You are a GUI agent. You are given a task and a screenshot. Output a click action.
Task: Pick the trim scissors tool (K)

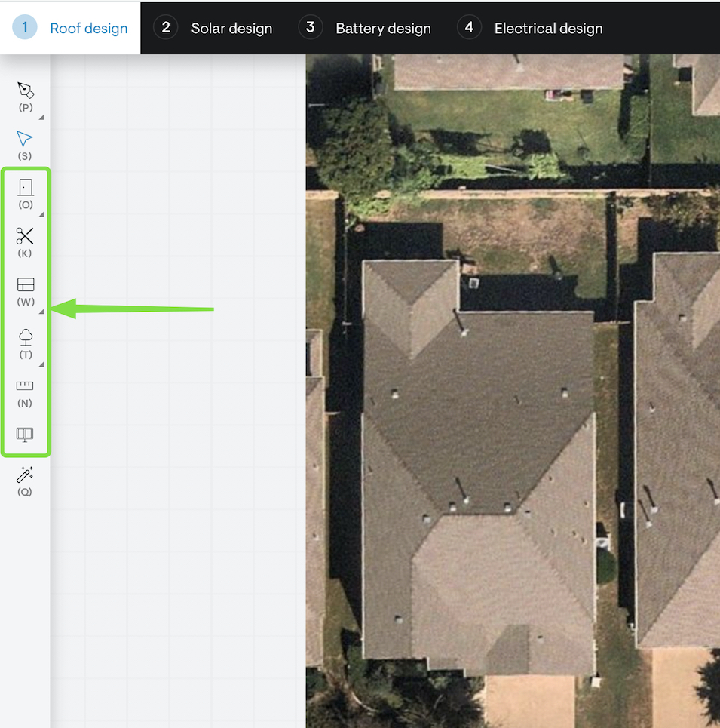[x=26, y=236]
